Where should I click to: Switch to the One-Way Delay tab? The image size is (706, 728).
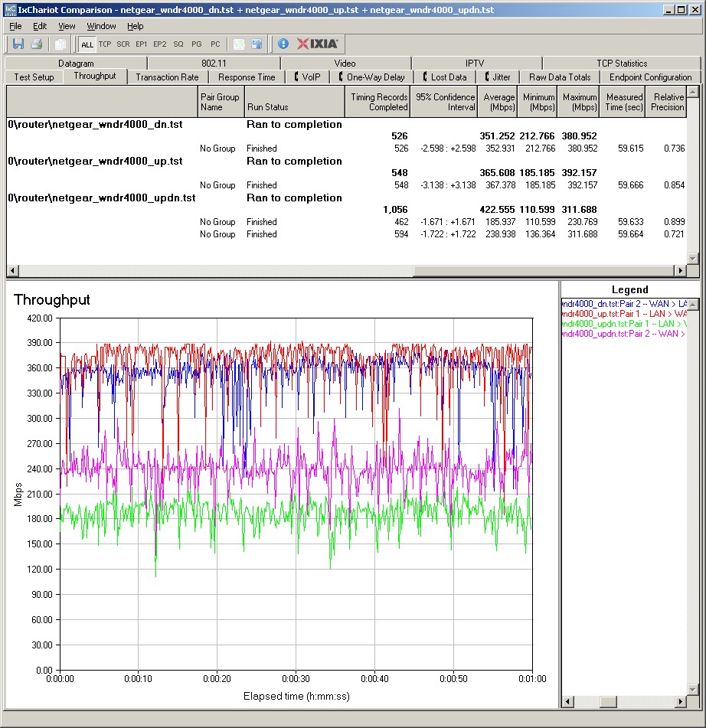(x=371, y=77)
